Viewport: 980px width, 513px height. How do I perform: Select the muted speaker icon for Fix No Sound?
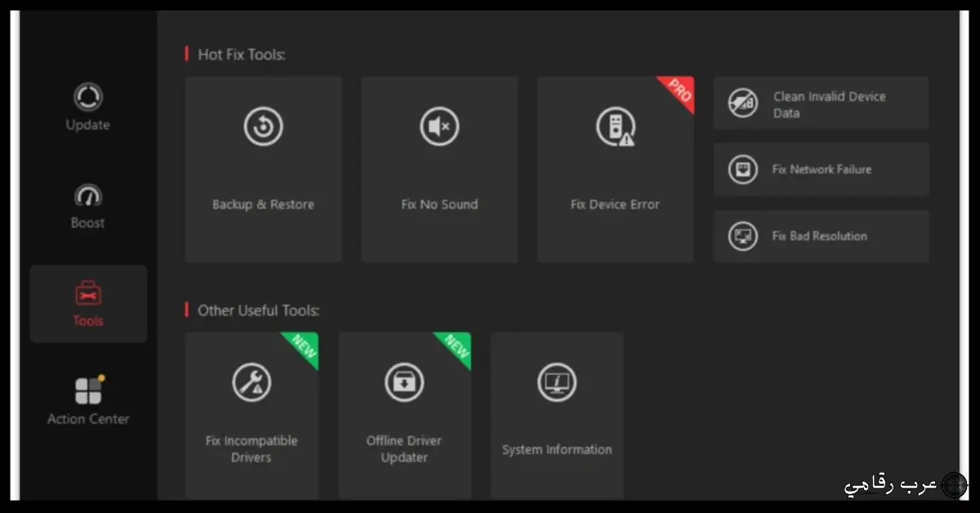pyautogui.click(x=439, y=126)
